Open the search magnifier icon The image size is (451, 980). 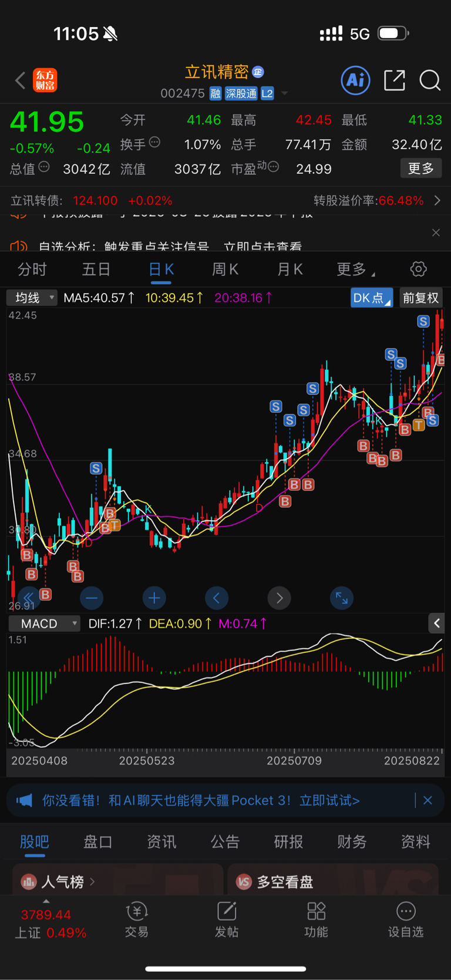pyautogui.click(x=430, y=80)
